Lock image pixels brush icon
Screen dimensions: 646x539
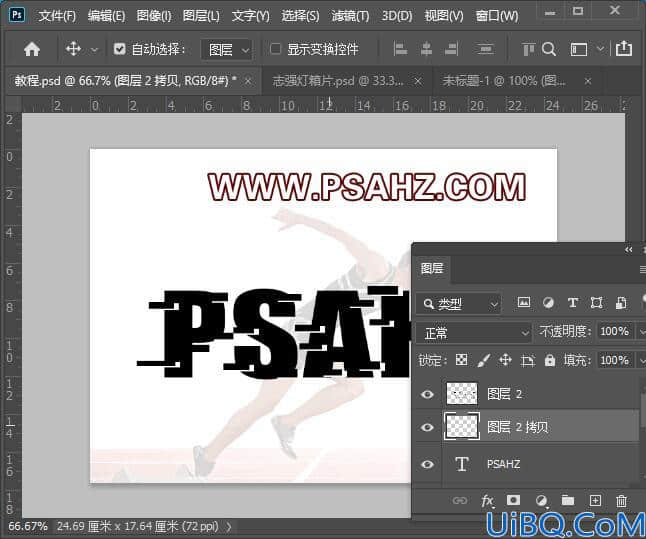click(484, 361)
